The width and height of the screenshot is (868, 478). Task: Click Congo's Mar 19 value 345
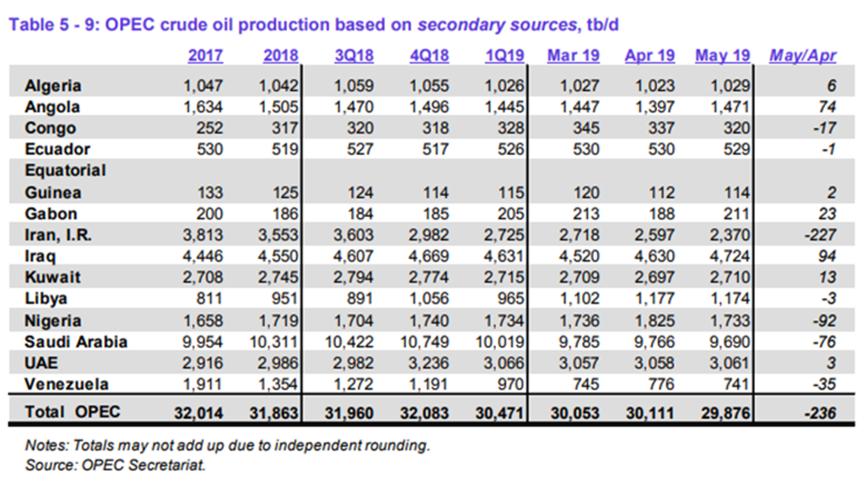click(x=586, y=128)
